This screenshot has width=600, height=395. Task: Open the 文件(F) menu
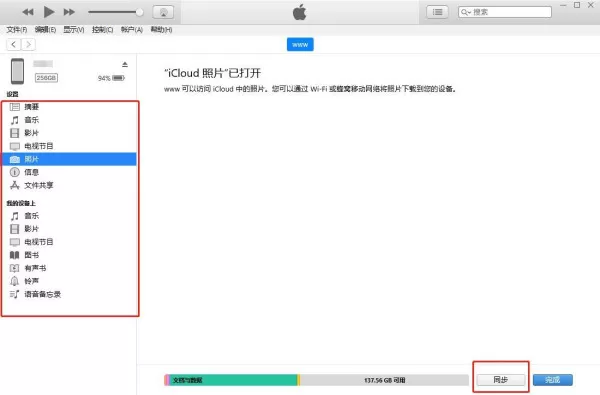(x=16, y=29)
